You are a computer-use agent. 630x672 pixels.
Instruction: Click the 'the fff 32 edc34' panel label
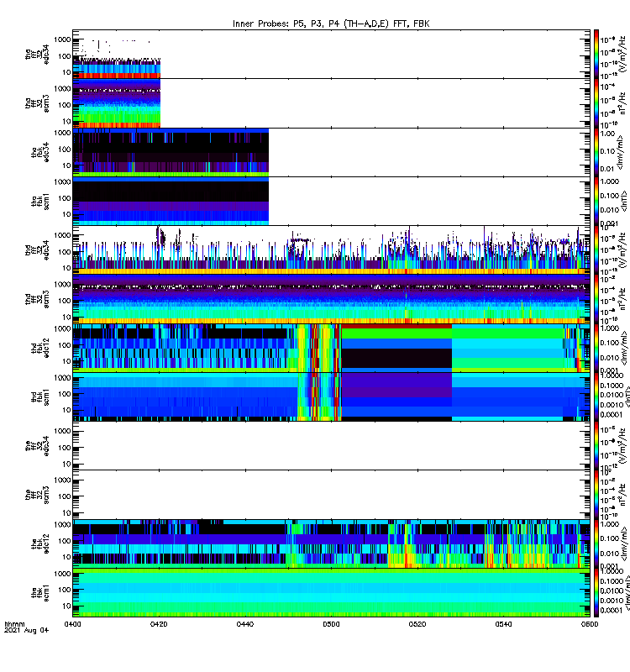(x=37, y=446)
